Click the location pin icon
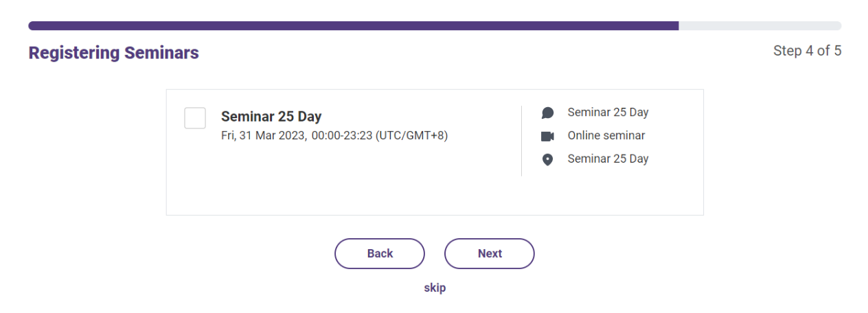 547,160
